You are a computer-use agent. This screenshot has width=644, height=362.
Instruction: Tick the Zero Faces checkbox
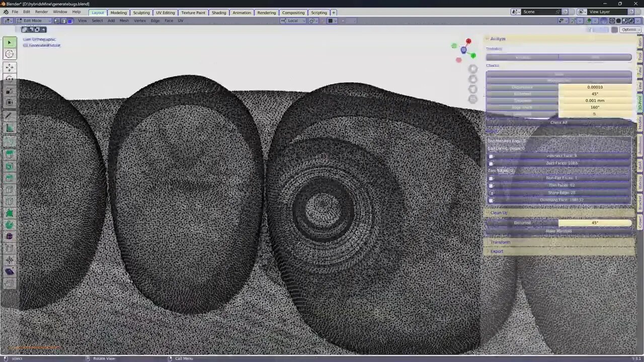[492, 163]
